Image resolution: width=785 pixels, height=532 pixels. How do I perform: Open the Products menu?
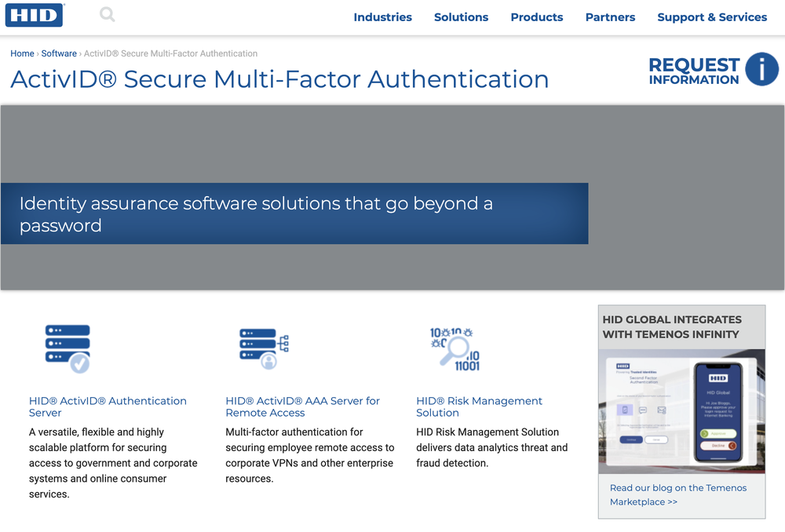pyautogui.click(x=537, y=17)
